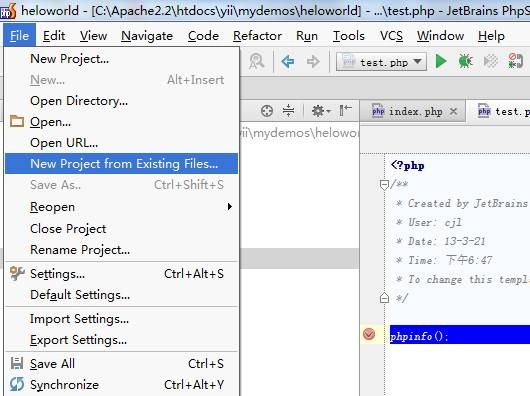
Task: Open the test.php run configuration dropdown
Action: pyautogui.click(x=381, y=62)
